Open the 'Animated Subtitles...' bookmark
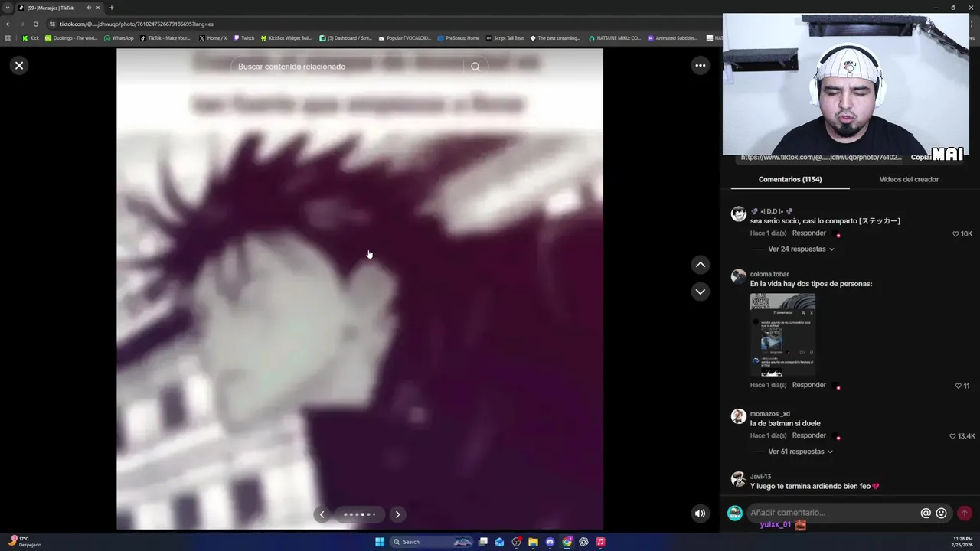 [673, 37]
